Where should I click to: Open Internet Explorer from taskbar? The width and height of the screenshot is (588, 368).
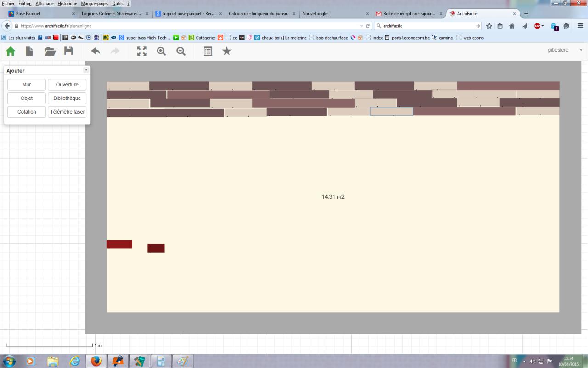[74, 361]
